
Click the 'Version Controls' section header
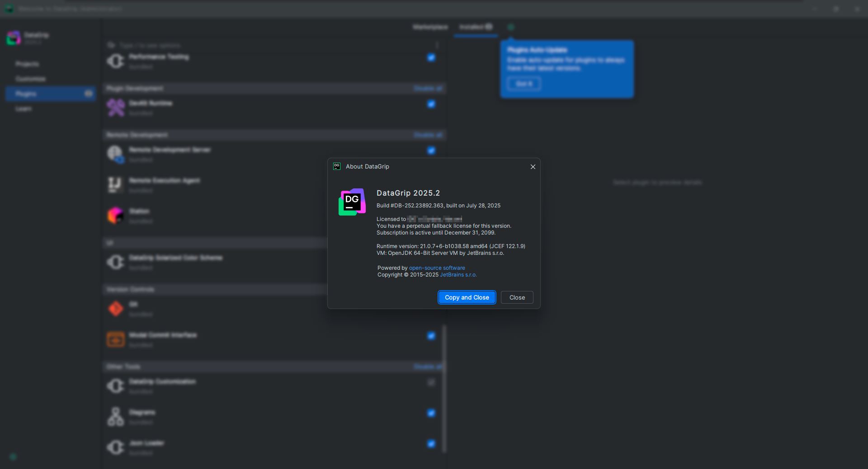point(130,289)
